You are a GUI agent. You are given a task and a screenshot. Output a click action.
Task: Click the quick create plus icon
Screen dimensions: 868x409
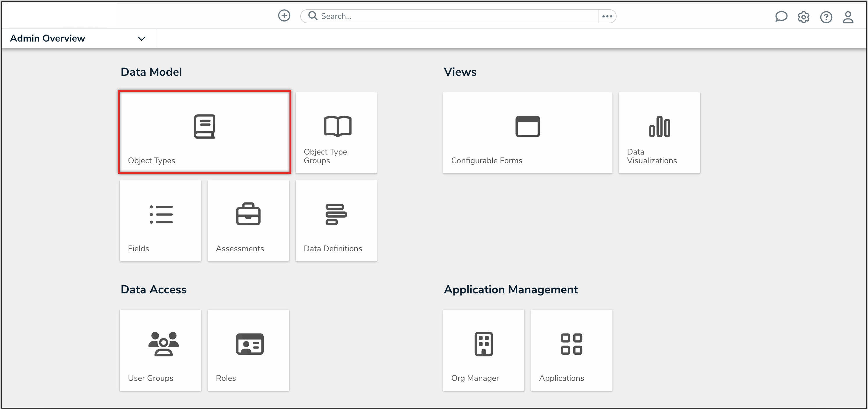[284, 16]
